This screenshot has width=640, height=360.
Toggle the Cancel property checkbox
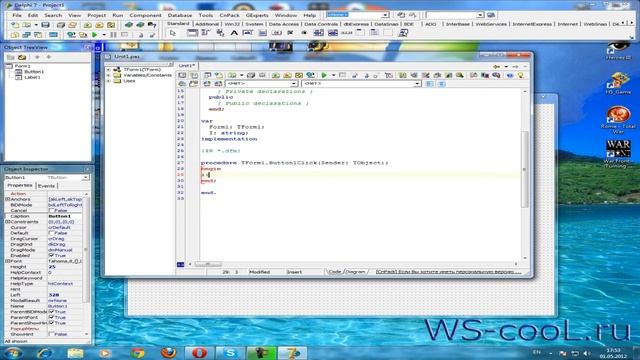click(x=51, y=211)
